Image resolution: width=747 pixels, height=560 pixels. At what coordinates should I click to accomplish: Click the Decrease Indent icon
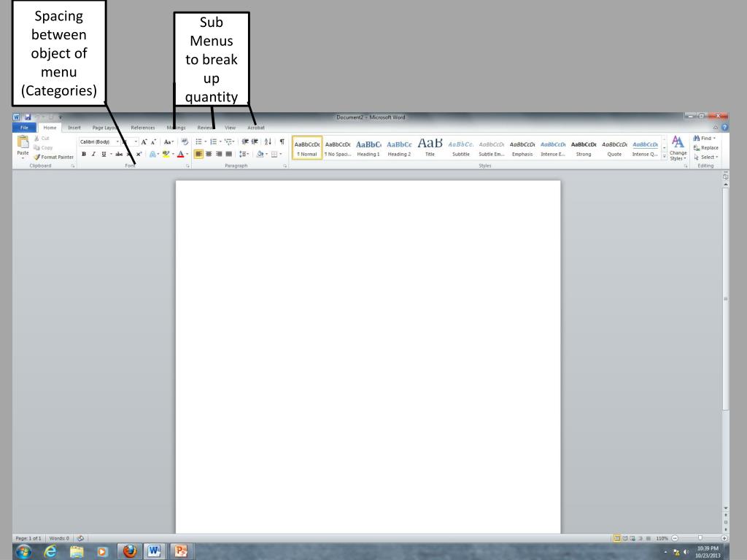[245, 141]
